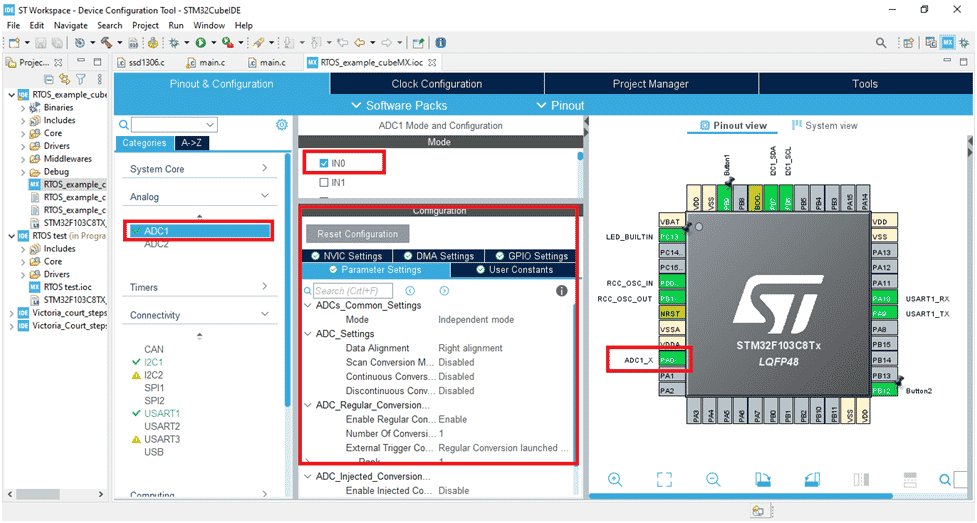Collapse ADC_Injected_Conversion group
The width and height of the screenshot is (977, 523).
[308, 476]
